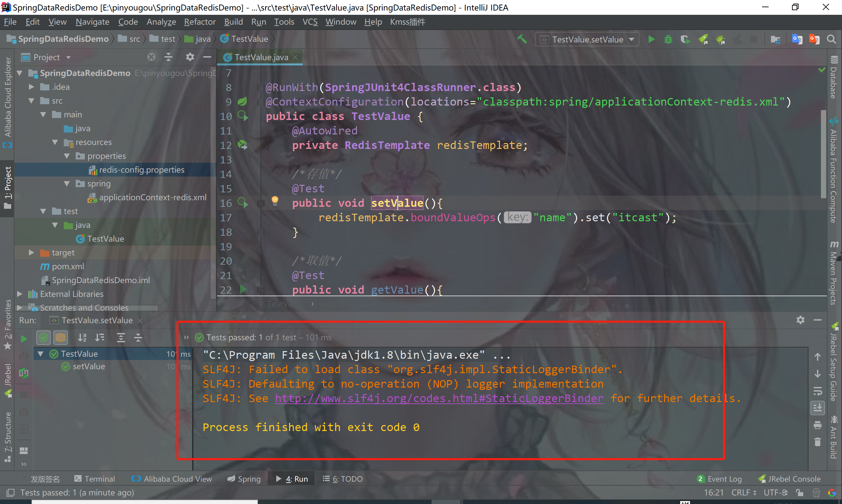Open the Refactor menu
The height and width of the screenshot is (504, 842).
tap(200, 22)
